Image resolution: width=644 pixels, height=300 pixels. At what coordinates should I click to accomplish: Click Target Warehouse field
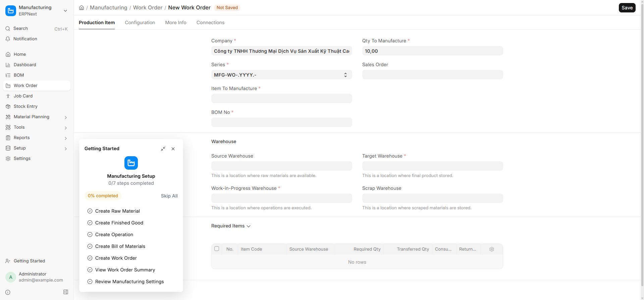[433, 166]
